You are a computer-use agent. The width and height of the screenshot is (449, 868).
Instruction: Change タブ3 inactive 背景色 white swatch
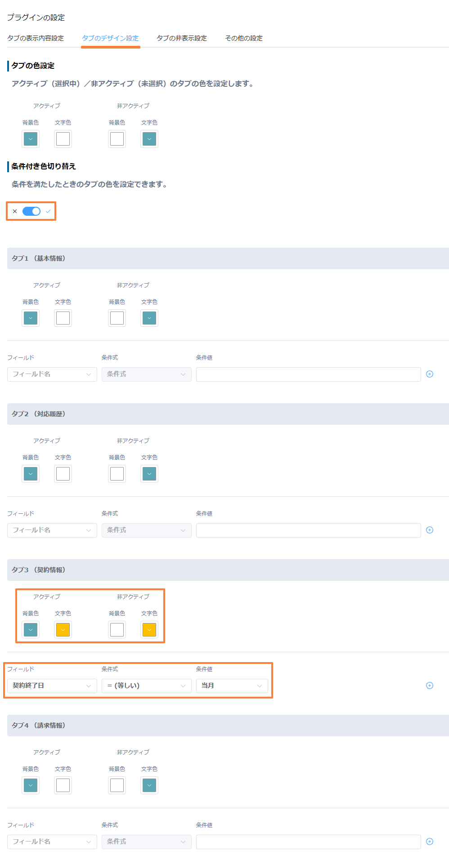pyautogui.click(x=117, y=630)
